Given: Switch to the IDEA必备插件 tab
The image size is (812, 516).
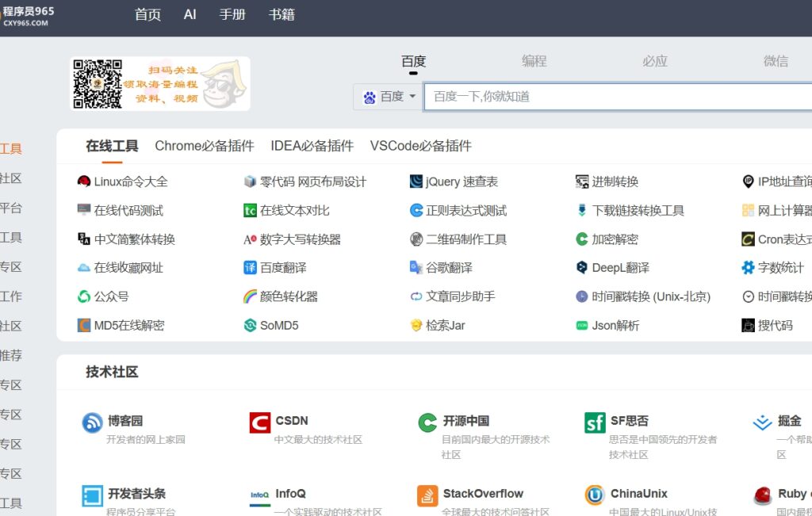Looking at the screenshot, I should pyautogui.click(x=312, y=146).
